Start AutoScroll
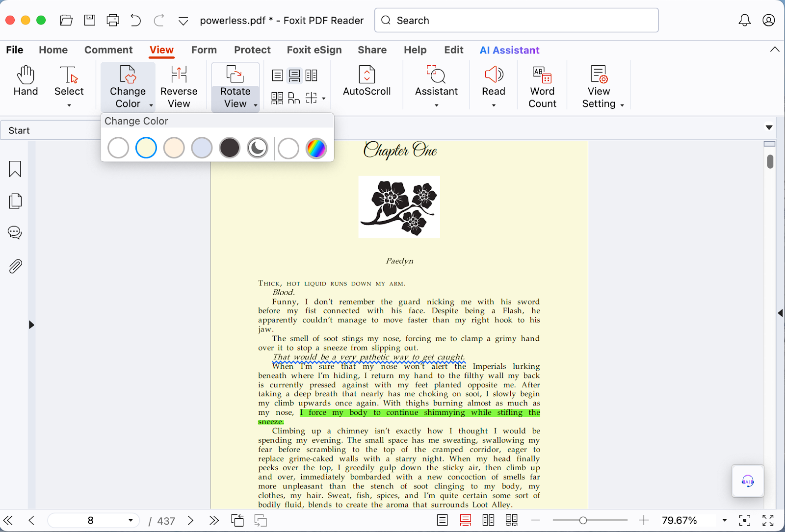This screenshot has height=532, width=785. coord(366,81)
